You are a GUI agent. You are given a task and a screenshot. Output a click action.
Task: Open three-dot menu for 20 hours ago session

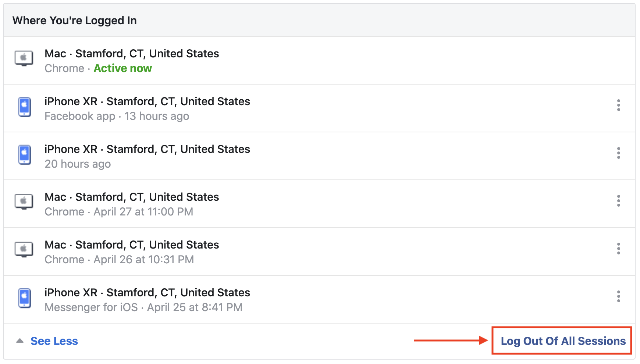[x=619, y=153]
